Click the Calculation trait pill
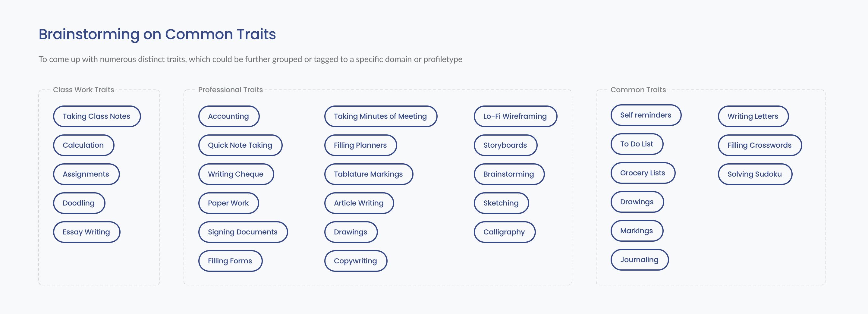The image size is (868, 314). pos(83,145)
